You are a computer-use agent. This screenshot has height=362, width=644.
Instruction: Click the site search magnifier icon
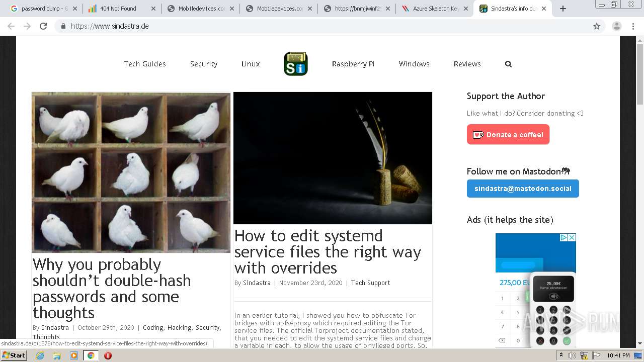[508, 64]
